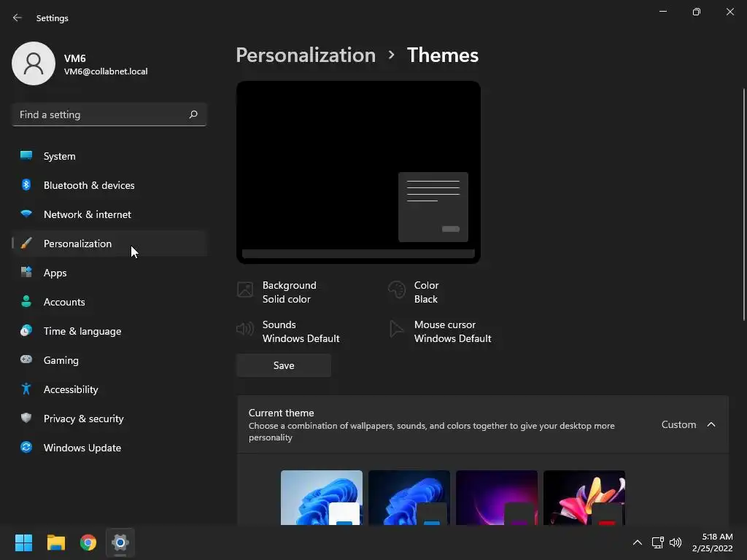The height and width of the screenshot is (560, 747).
Task: Click the Mouse cursor pointer icon
Action: (x=396, y=329)
